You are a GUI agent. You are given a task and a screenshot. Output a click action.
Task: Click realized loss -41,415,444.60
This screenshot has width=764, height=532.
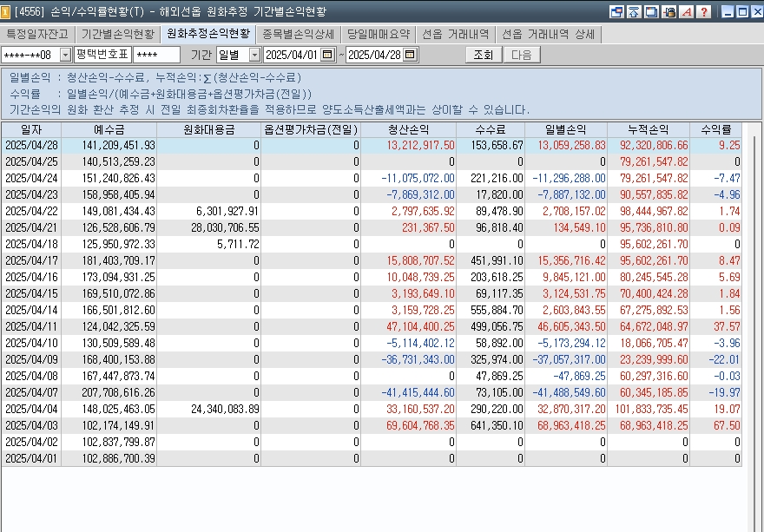click(x=408, y=392)
